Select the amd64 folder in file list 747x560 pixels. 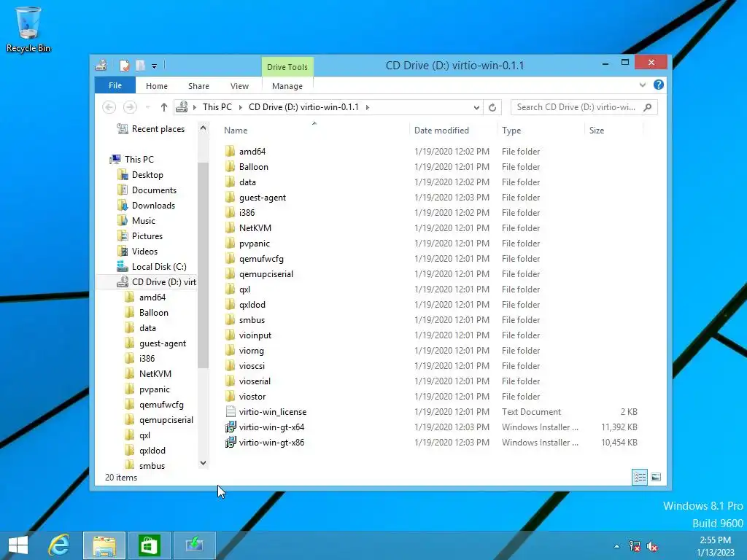pyautogui.click(x=252, y=152)
